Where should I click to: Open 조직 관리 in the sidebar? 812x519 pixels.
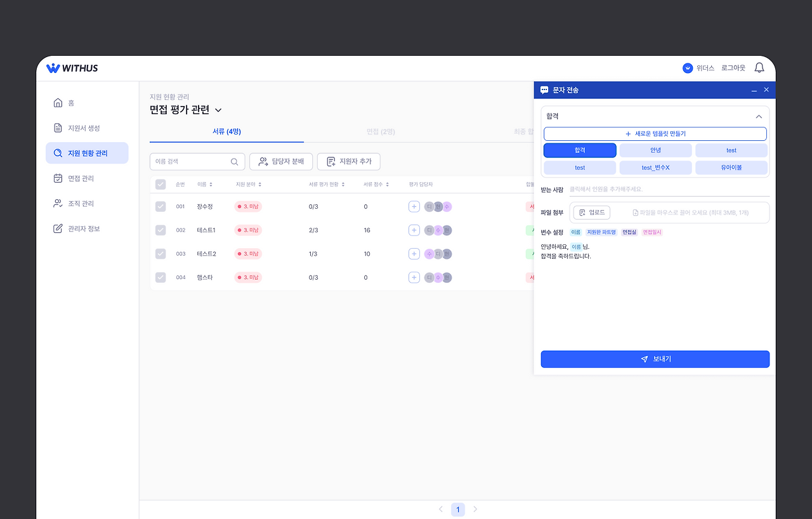[x=87, y=204]
